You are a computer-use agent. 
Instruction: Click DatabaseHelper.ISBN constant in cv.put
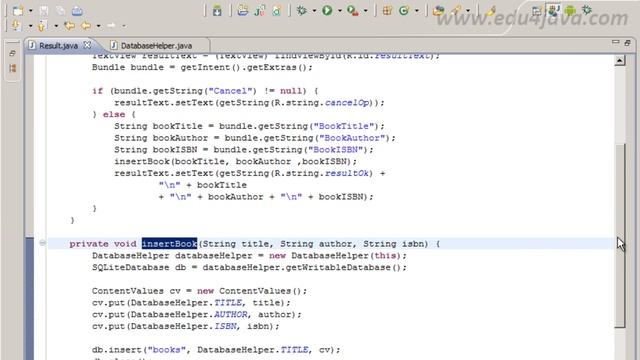(183, 327)
